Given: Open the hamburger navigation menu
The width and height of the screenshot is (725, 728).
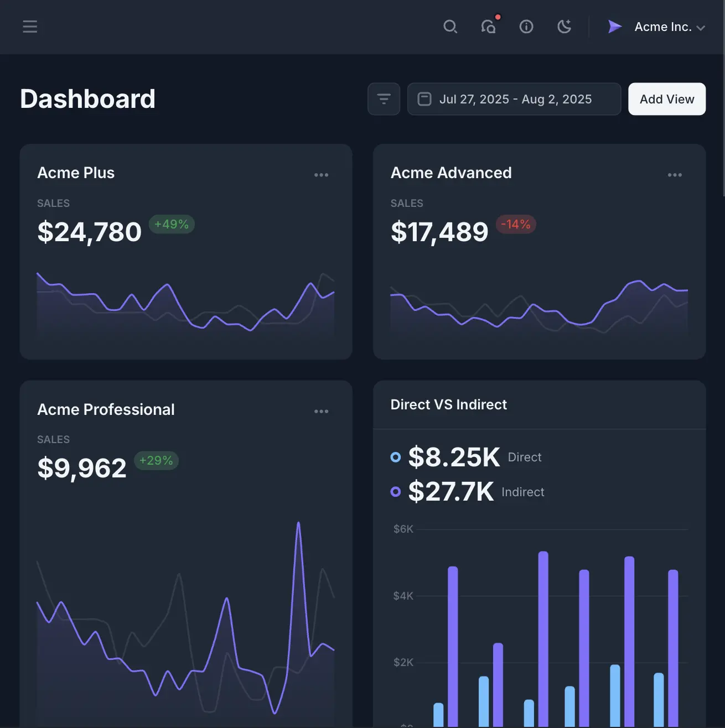Looking at the screenshot, I should 30,27.
